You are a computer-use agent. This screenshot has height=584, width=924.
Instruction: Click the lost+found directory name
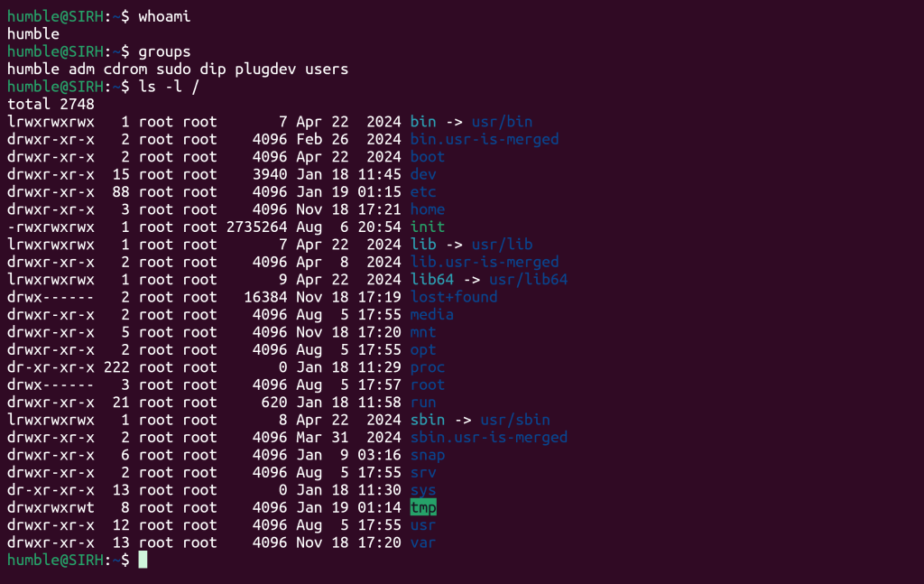453,297
